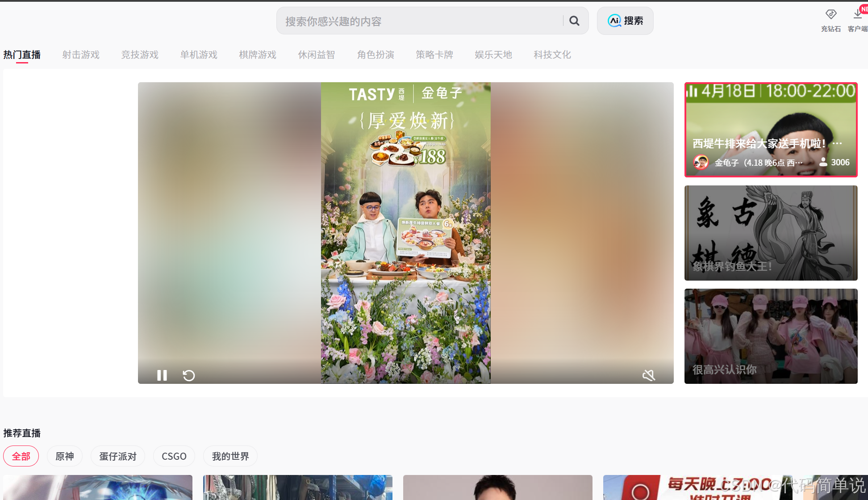Select the CSGO filter chip
Image resolution: width=868 pixels, height=500 pixels.
point(174,456)
